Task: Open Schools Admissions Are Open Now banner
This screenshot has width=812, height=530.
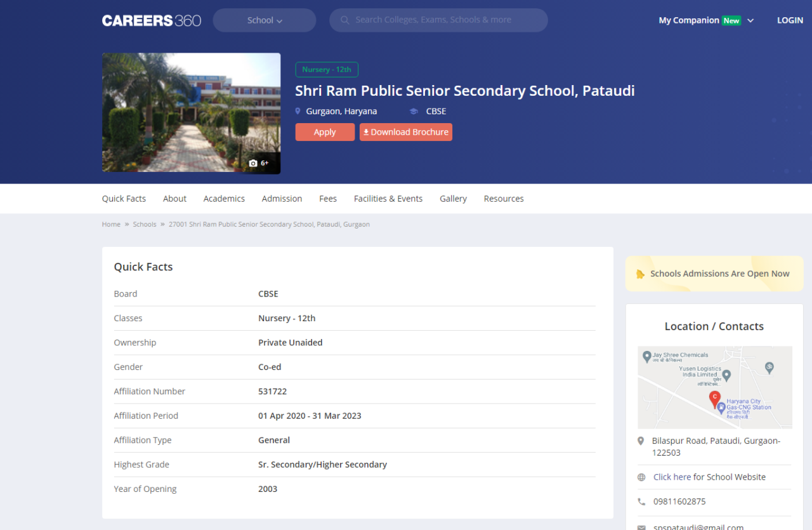Action: pyautogui.click(x=714, y=274)
